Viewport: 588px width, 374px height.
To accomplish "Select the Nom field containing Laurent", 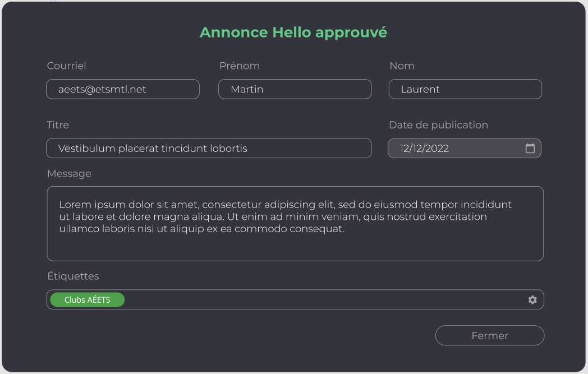I will click(465, 89).
